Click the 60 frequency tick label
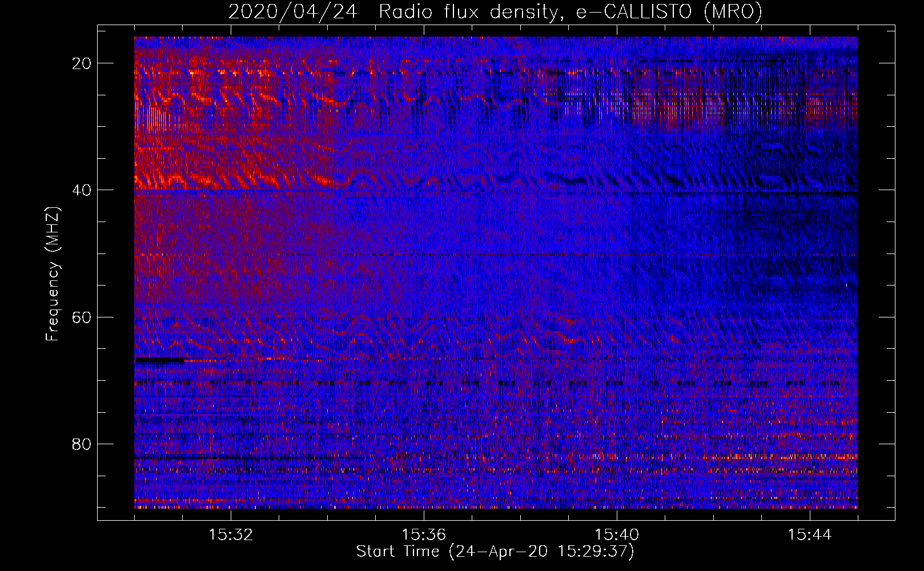 pos(82,317)
